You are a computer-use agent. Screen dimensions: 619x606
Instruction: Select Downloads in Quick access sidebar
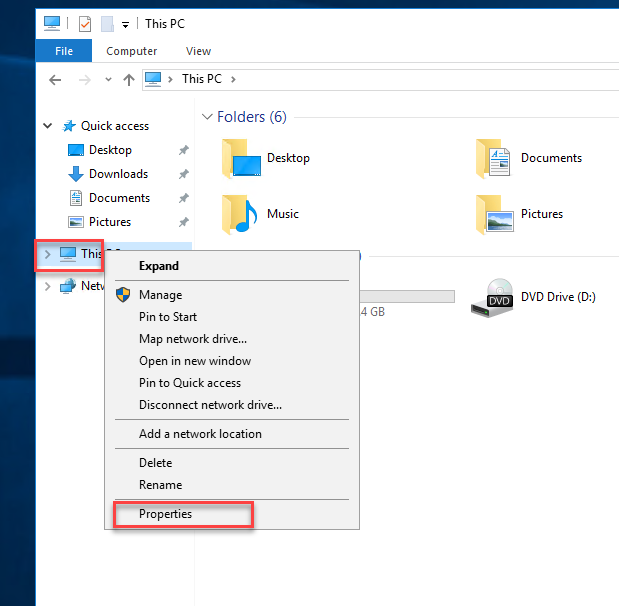click(118, 174)
